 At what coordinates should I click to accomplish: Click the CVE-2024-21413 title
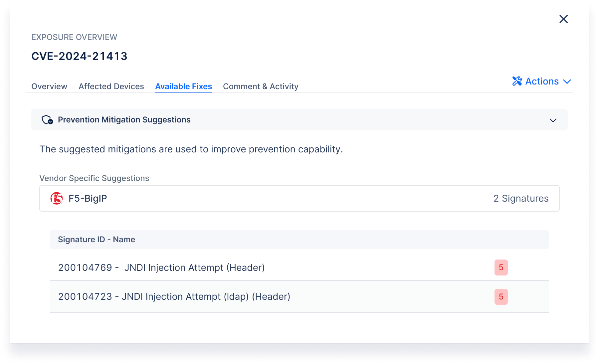point(79,56)
